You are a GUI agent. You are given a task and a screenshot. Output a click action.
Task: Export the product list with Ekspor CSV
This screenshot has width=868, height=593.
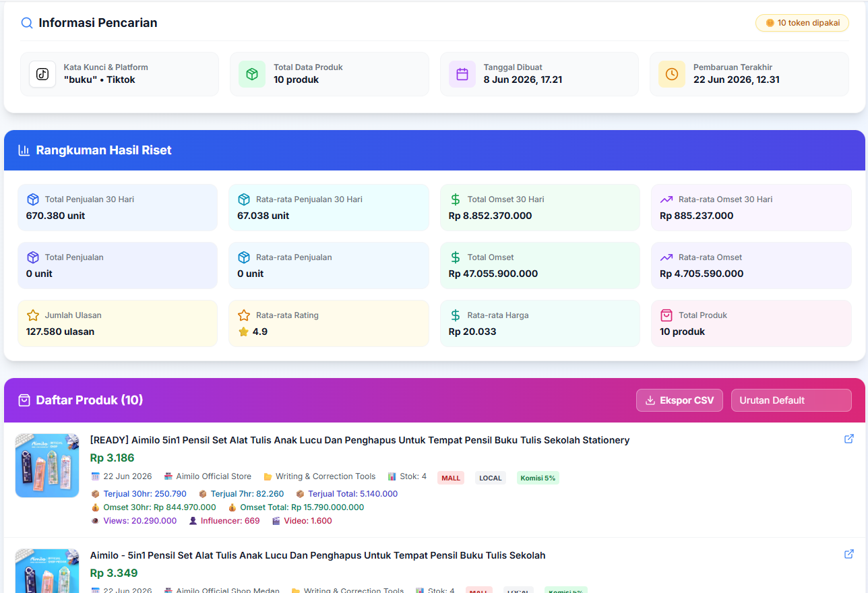point(679,400)
